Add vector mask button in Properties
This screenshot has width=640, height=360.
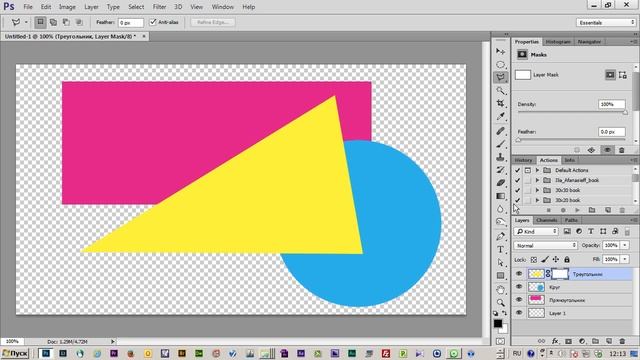point(622,75)
